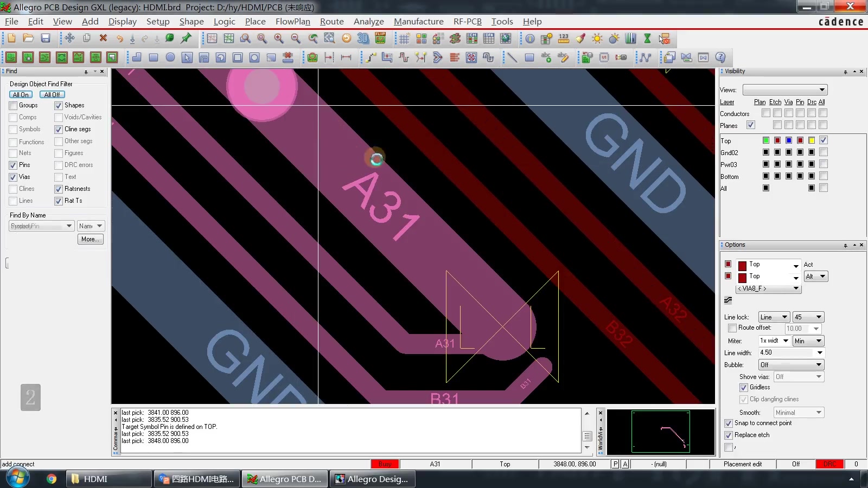This screenshot has width=868, height=488.
Task: Click the red Delete X icon
Action: point(103,38)
